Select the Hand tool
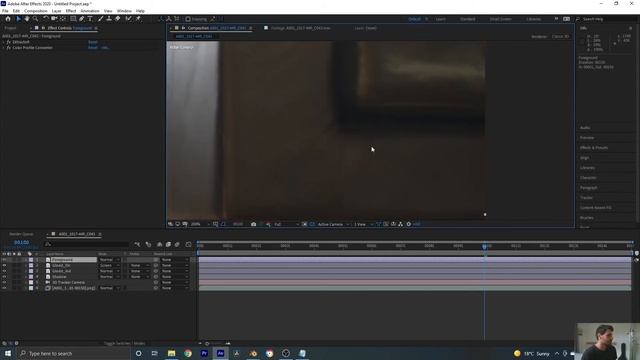 click(27, 19)
